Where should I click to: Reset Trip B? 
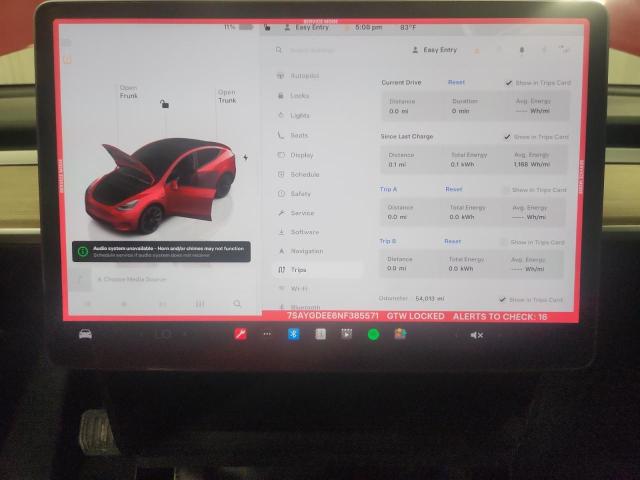click(x=452, y=242)
